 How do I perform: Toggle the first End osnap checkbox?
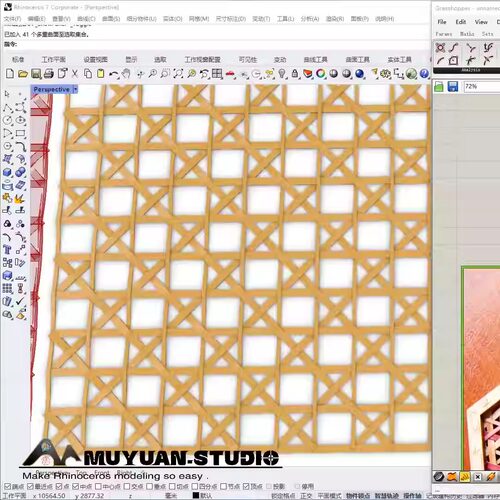coord(8,486)
